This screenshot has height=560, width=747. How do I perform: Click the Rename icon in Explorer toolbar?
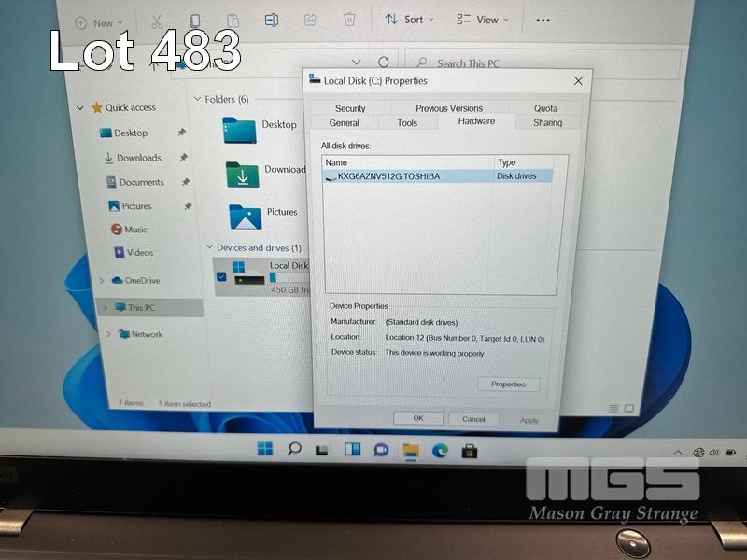coord(271,20)
